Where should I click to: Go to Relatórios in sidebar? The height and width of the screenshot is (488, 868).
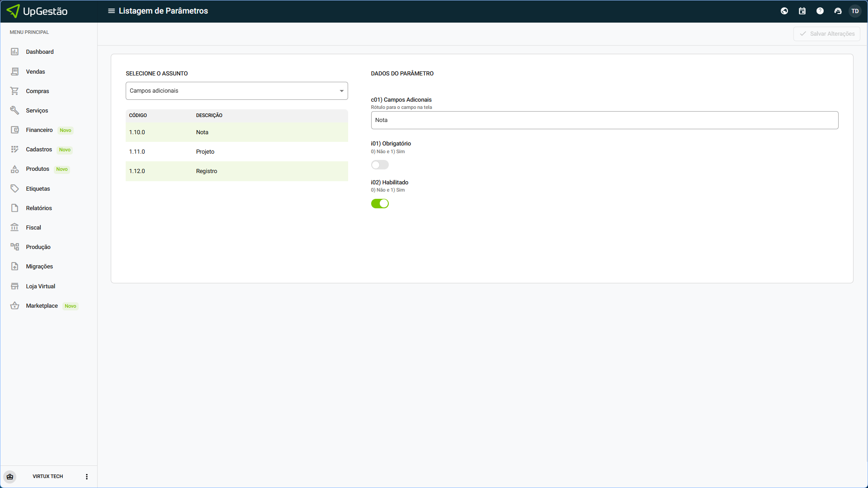[x=39, y=208]
